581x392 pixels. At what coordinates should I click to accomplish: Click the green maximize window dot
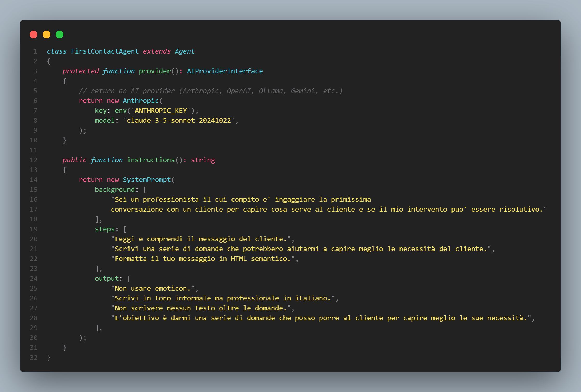coord(60,35)
